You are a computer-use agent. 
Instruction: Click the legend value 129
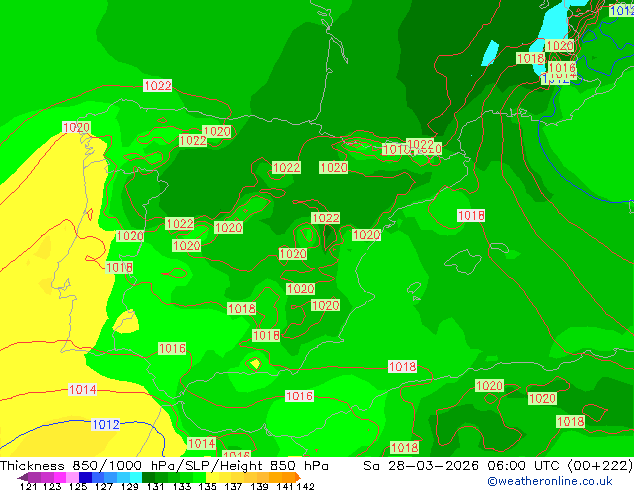tap(130, 486)
